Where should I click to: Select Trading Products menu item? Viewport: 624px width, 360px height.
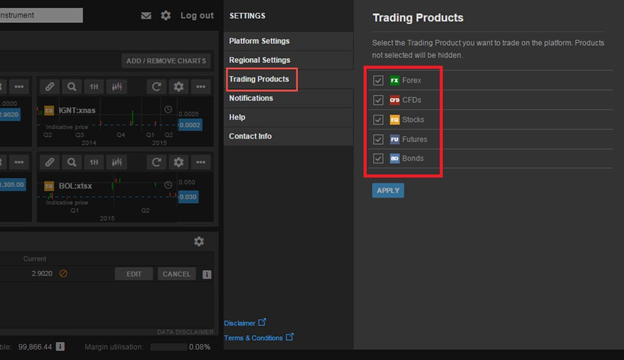289,79
